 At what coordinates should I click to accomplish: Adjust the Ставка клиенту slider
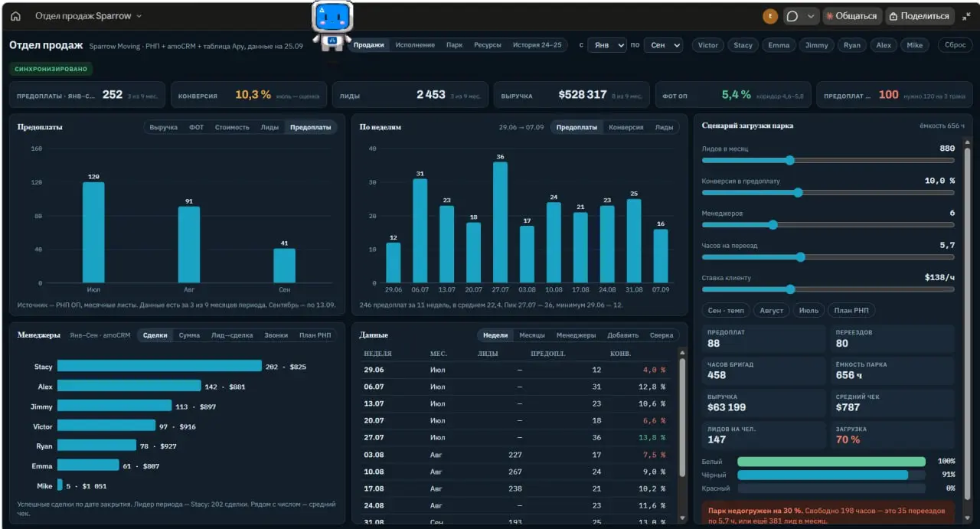tap(828, 289)
